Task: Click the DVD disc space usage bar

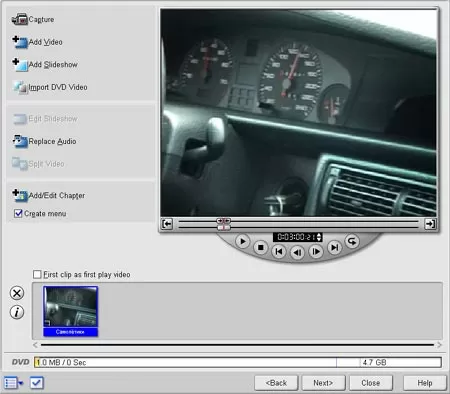Action: tap(238, 362)
